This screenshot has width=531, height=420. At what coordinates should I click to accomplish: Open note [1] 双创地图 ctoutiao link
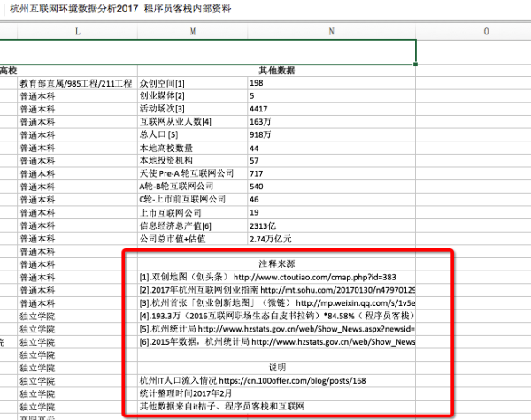pos(277,277)
